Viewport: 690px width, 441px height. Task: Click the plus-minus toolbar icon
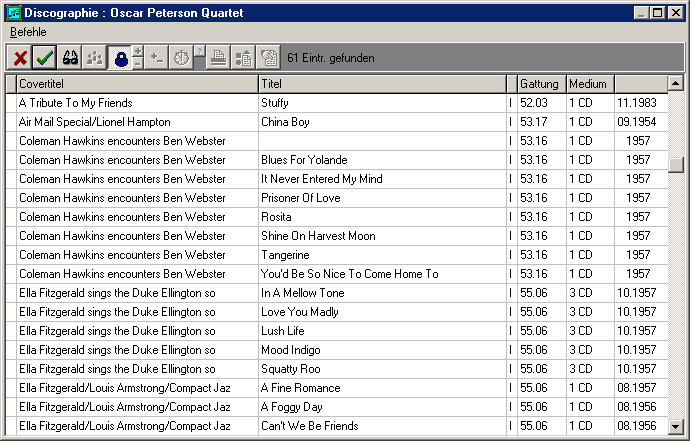click(x=156, y=58)
